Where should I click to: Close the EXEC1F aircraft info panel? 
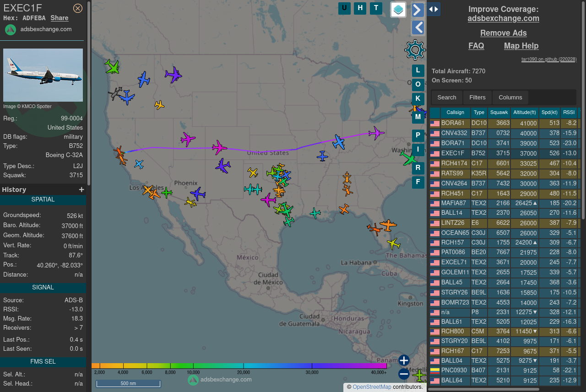[78, 8]
